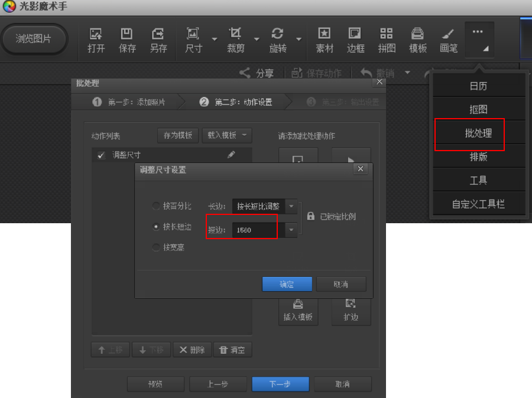Proceed using the 下一步 button
Screen dimensions: 532x398
coord(280,384)
